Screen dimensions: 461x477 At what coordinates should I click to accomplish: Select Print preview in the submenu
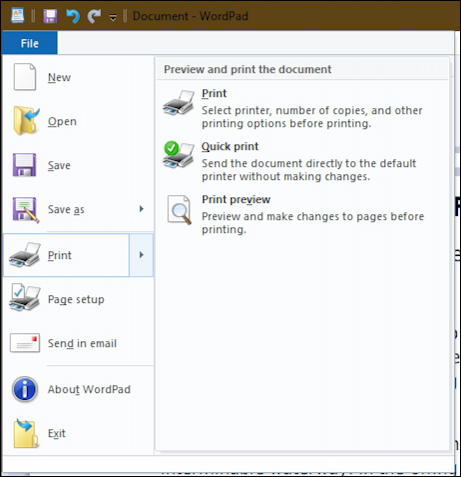(236, 199)
